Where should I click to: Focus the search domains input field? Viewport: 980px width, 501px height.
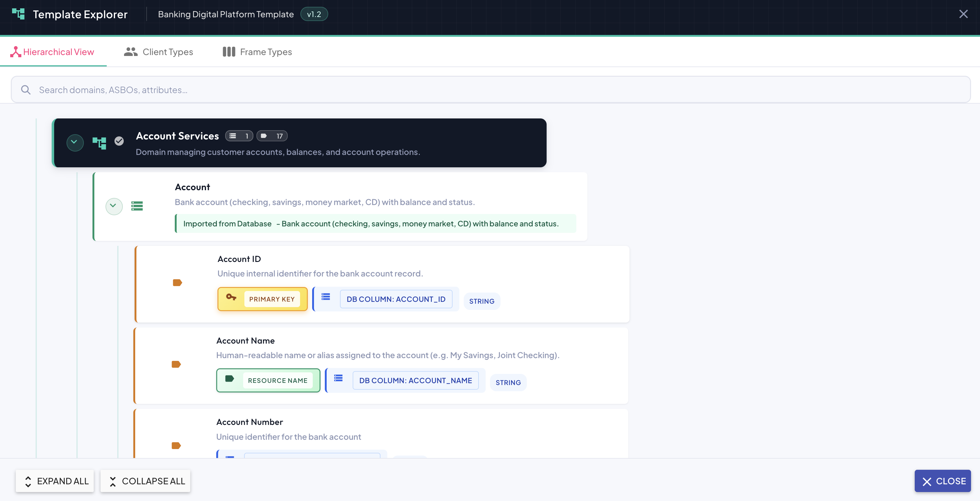pos(491,90)
